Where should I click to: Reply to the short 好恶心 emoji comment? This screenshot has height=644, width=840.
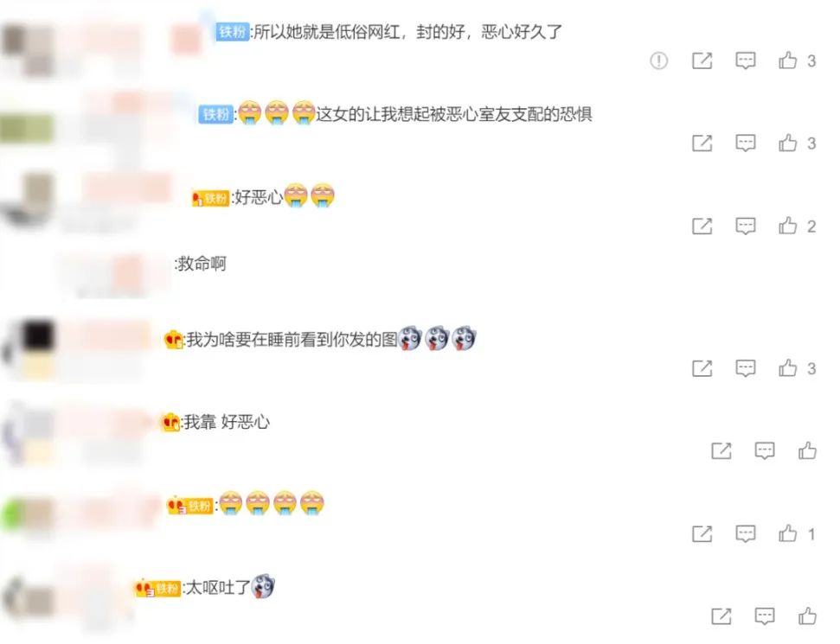tap(745, 226)
